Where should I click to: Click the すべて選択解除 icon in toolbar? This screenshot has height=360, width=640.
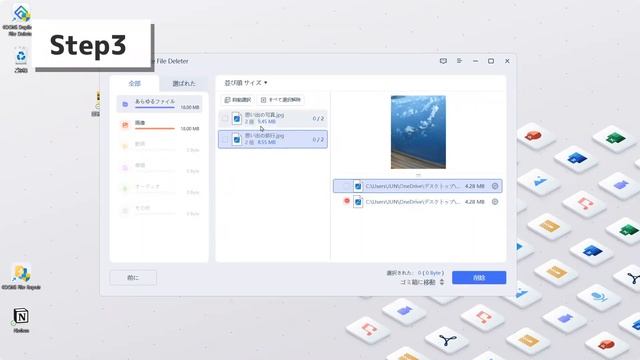tap(263, 100)
